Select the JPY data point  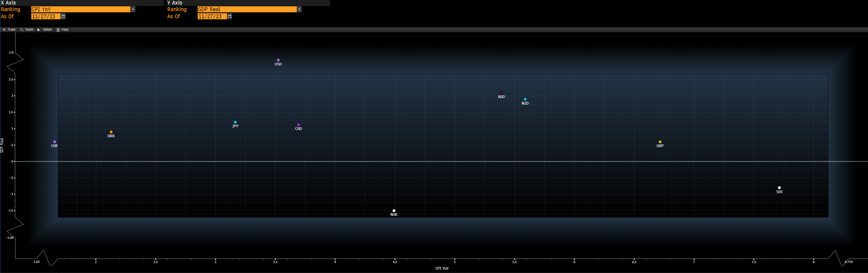235,122
